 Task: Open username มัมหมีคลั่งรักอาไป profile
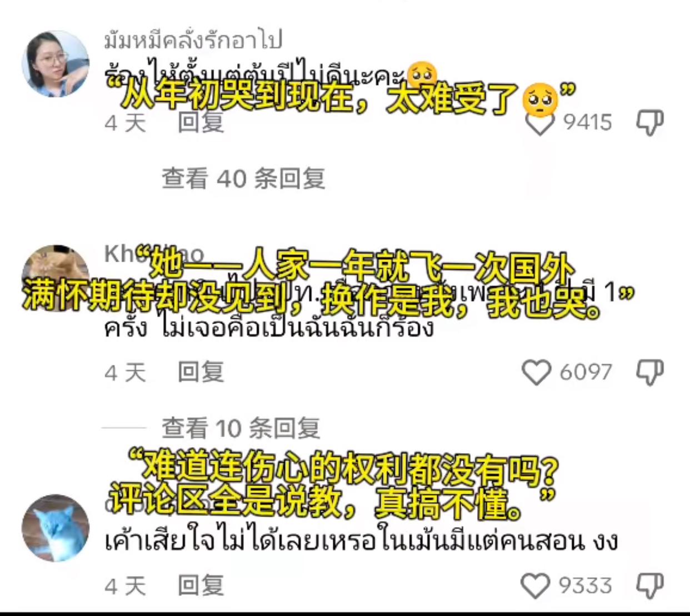193,40
